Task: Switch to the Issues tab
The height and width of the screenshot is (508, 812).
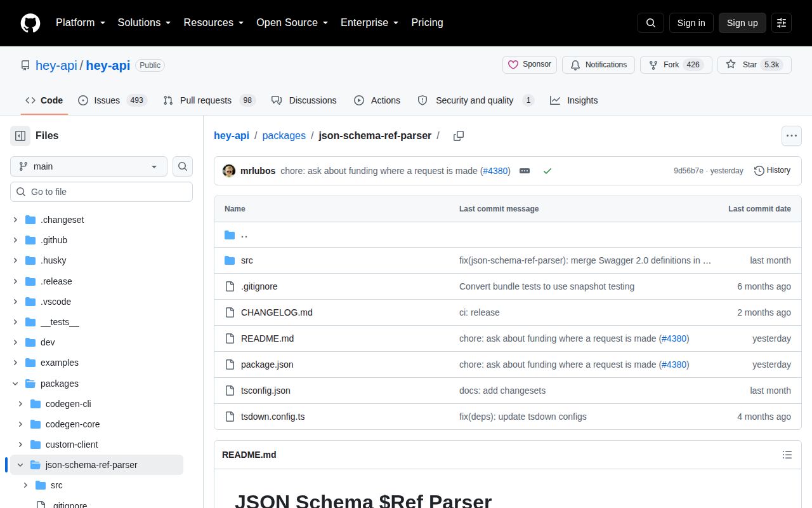Action: click(112, 100)
